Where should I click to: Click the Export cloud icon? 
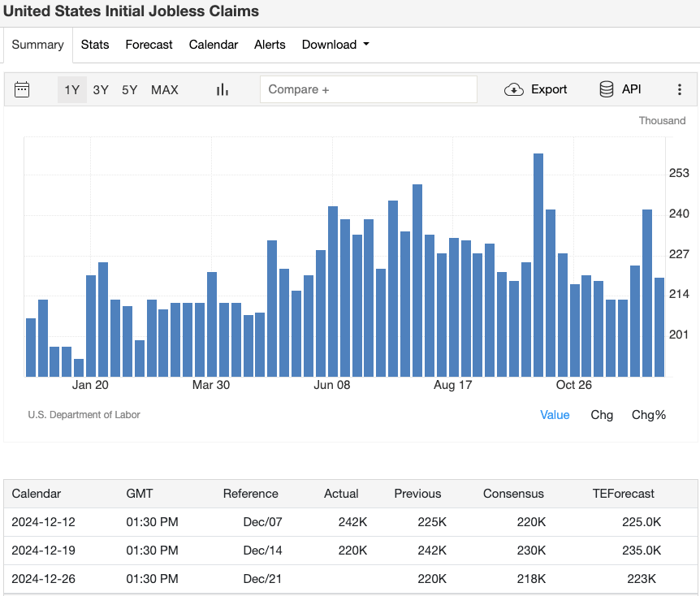514,89
